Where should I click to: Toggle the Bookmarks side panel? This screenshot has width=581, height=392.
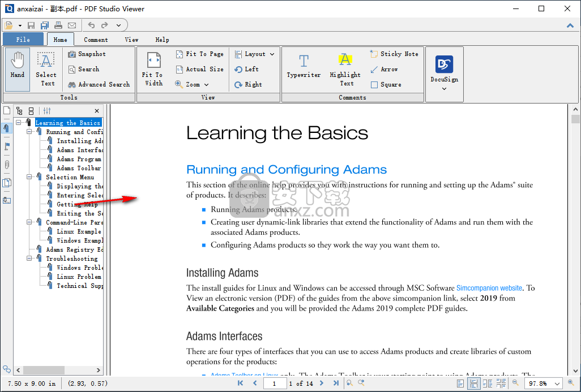click(x=7, y=128)
